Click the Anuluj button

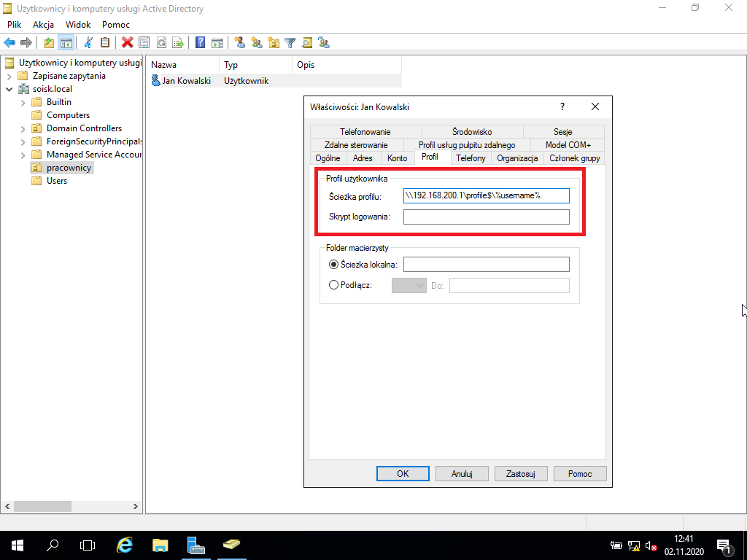pyautogui.click(x=462, y=474)
